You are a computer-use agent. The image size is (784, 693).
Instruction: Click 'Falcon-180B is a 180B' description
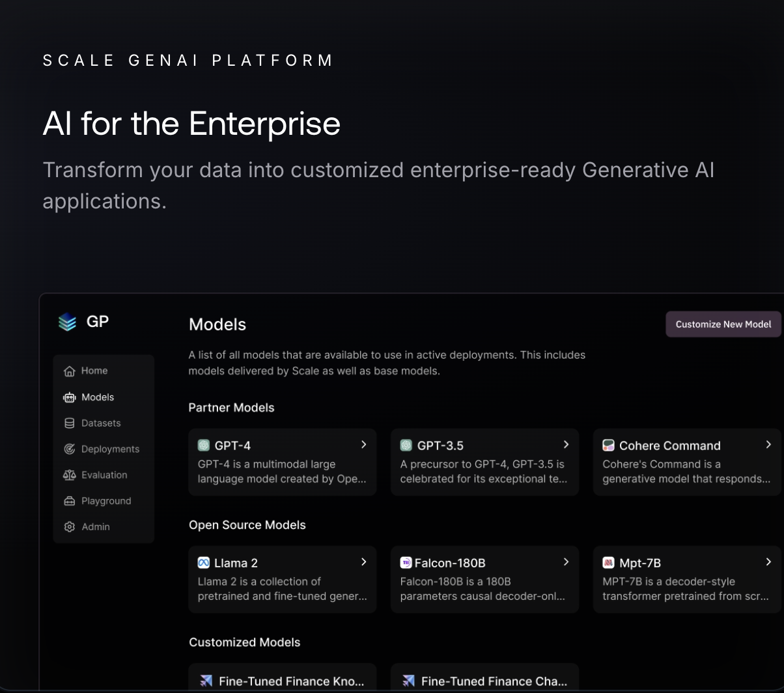click(x=483, y=589)
